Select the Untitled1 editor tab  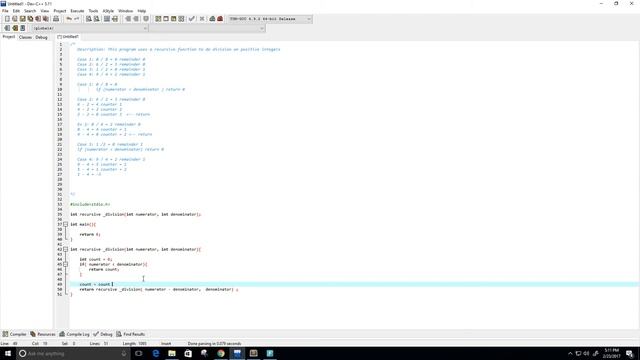[x=68, y=37]
